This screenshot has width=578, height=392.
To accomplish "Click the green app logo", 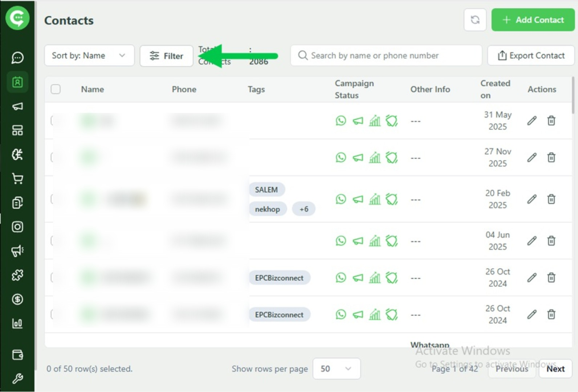I will [17, 18].
